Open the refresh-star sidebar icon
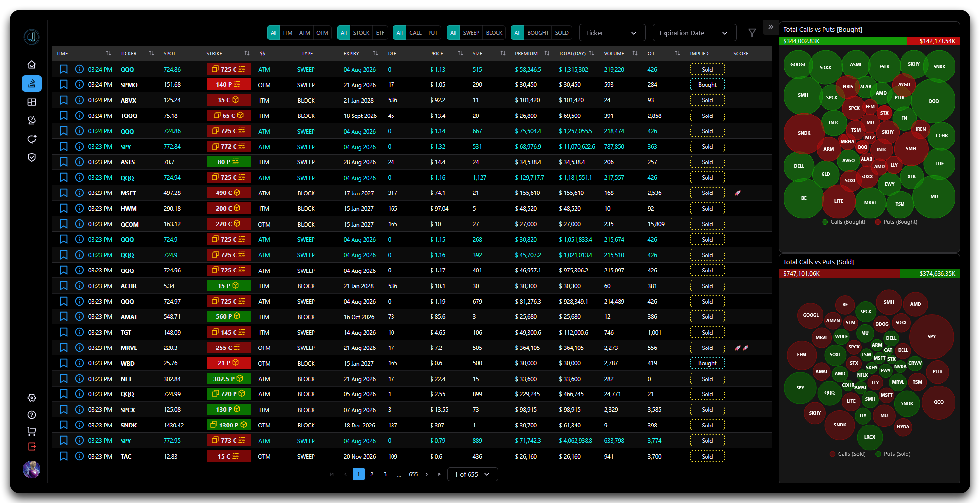 point(32,139)
